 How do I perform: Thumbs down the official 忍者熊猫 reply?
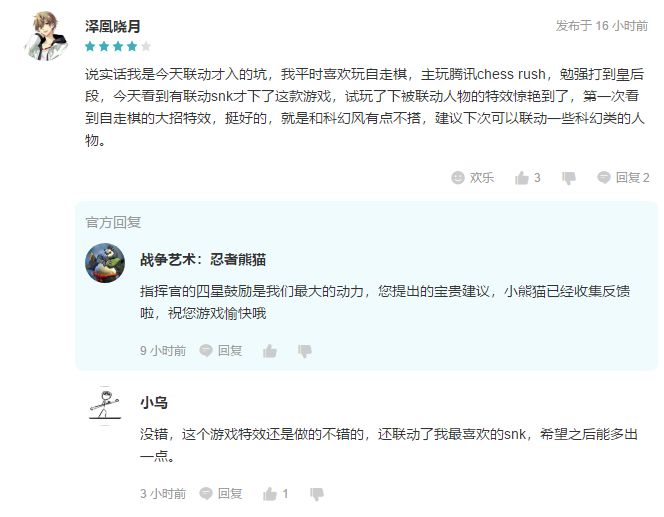(304, 351)
